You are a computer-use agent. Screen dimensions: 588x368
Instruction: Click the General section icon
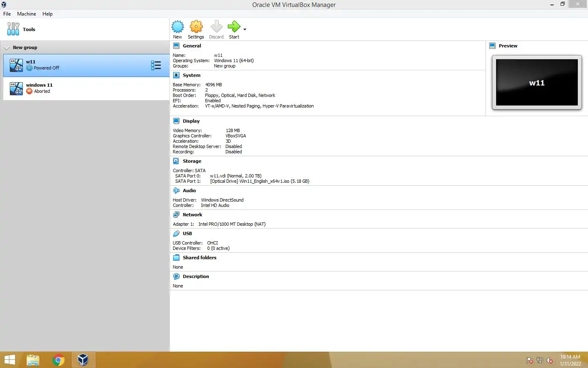pos(176,46)
